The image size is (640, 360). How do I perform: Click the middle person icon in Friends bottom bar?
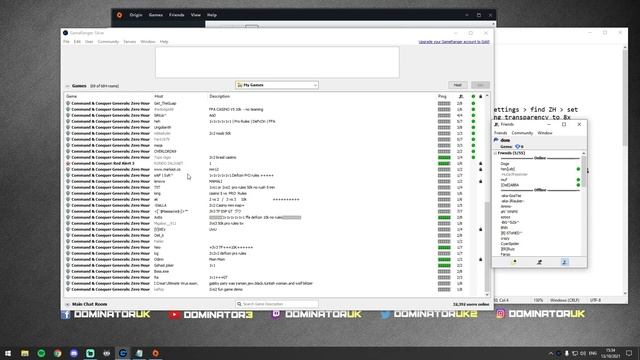coord(539,262)
